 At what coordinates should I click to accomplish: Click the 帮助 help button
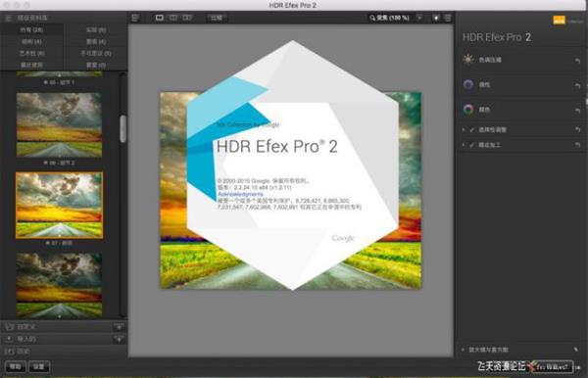click(16, 366)
